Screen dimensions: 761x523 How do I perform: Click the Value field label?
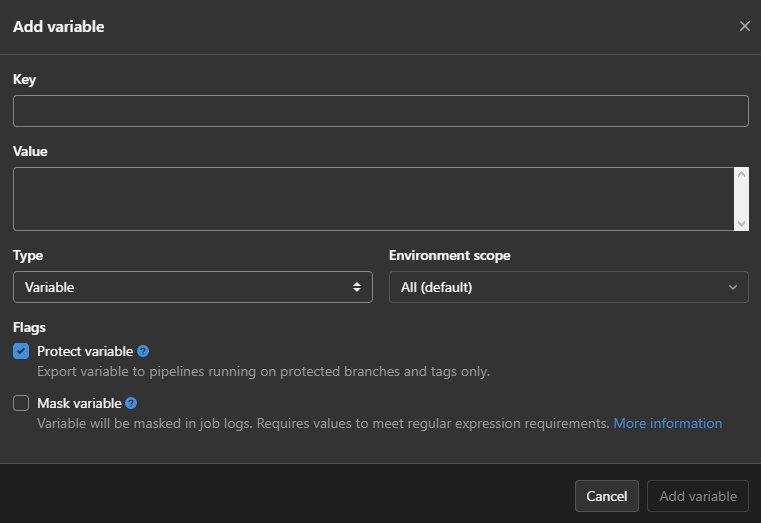coord(30,151)
